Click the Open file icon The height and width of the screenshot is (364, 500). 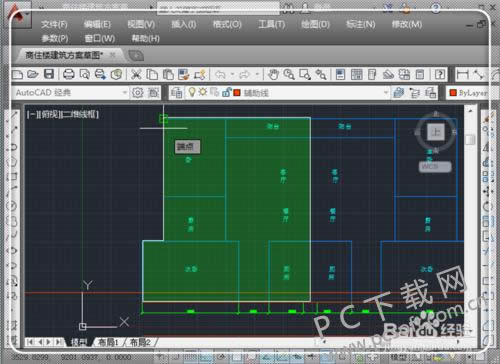click(x=33, y=74)
